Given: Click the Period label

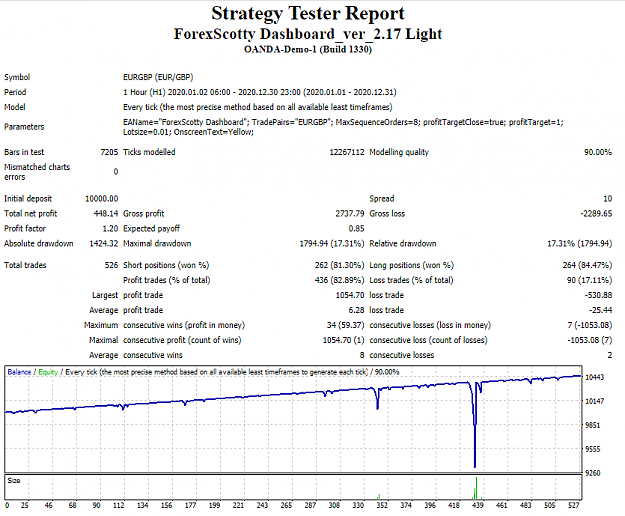Looking at the screenshot, I should click(x=15, y=92).
